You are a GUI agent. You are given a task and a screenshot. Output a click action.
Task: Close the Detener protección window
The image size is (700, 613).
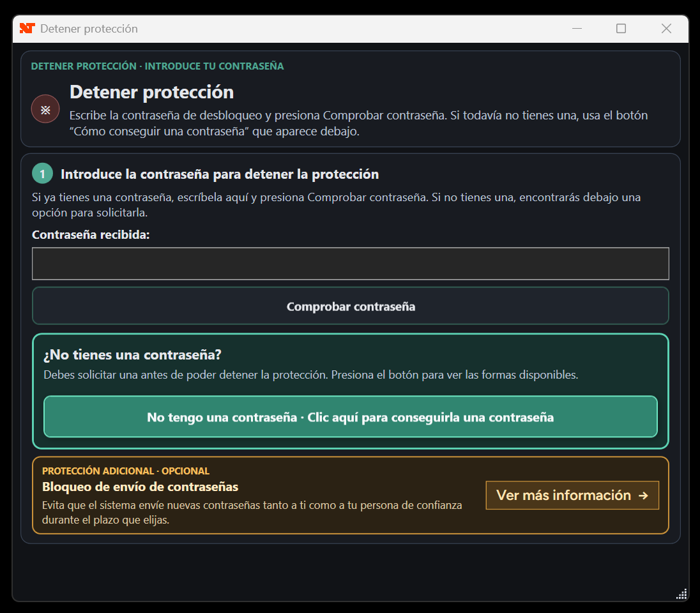click(x=666, y=29)
